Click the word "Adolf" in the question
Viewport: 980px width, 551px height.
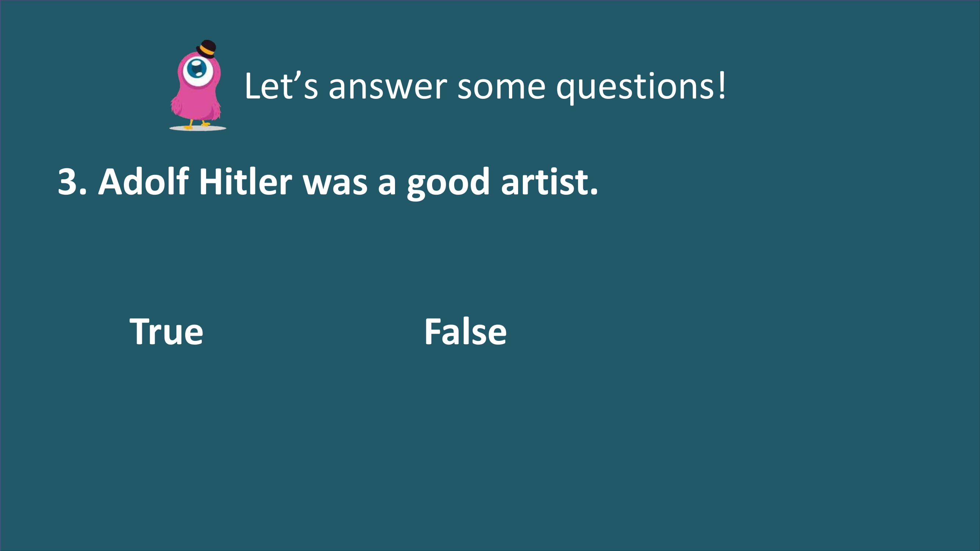click(x=143, y=181)
